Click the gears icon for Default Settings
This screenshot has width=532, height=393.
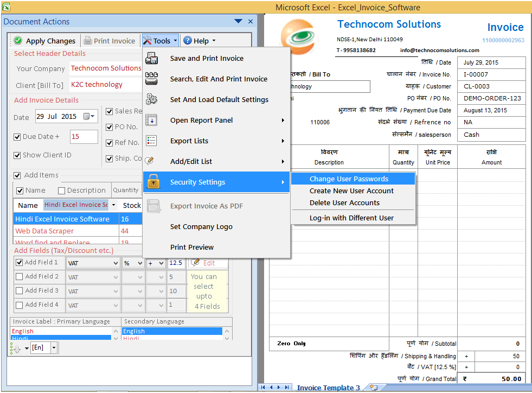(151, 99)
